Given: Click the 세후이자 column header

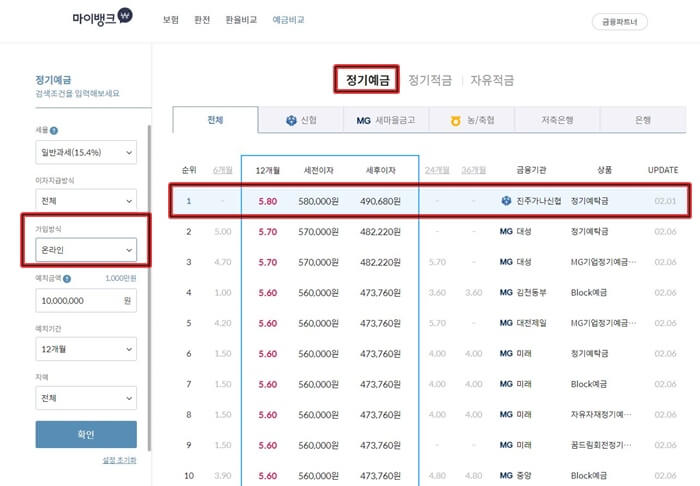Looking at the screenshot, I should pos(381,170).
